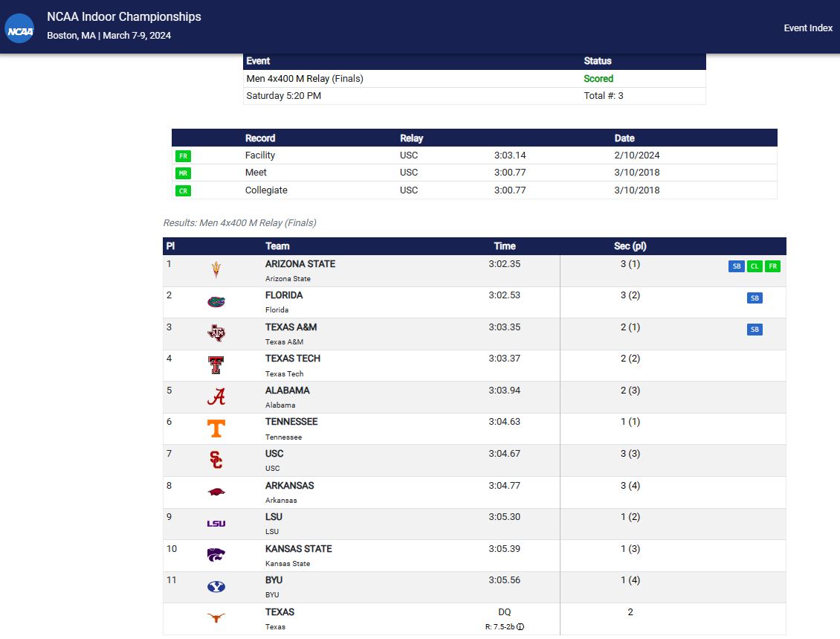Click the Date column header

[x=624, y=138]
